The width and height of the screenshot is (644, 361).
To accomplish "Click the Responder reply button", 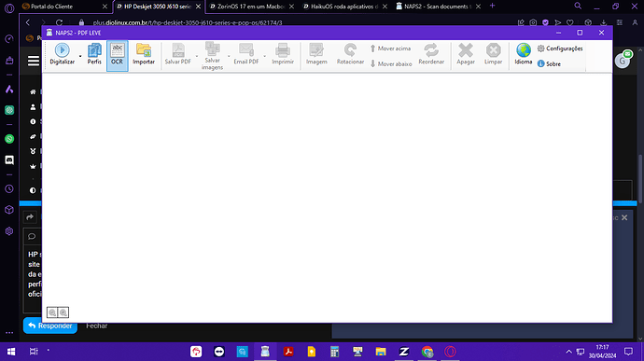I will click(50, 326).
